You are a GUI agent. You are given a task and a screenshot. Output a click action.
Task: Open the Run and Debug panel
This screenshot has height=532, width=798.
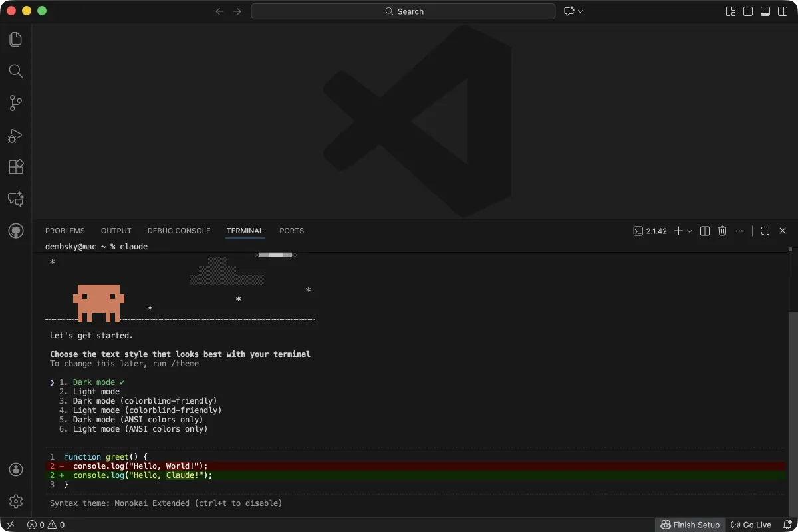16,135
